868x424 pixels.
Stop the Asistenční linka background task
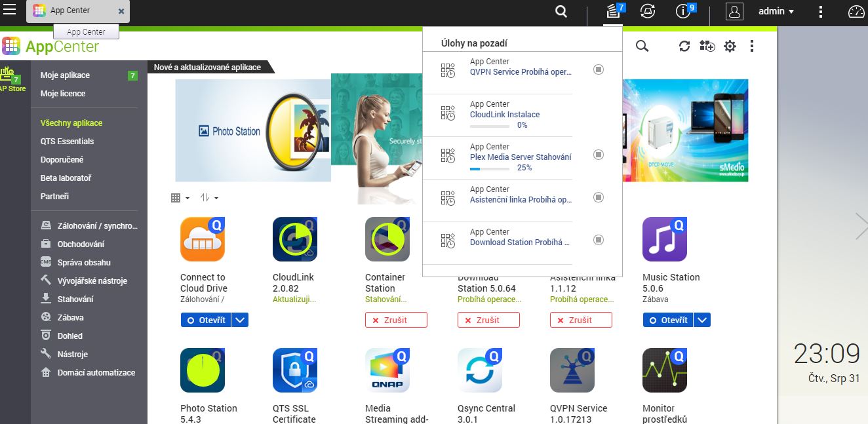599,197
